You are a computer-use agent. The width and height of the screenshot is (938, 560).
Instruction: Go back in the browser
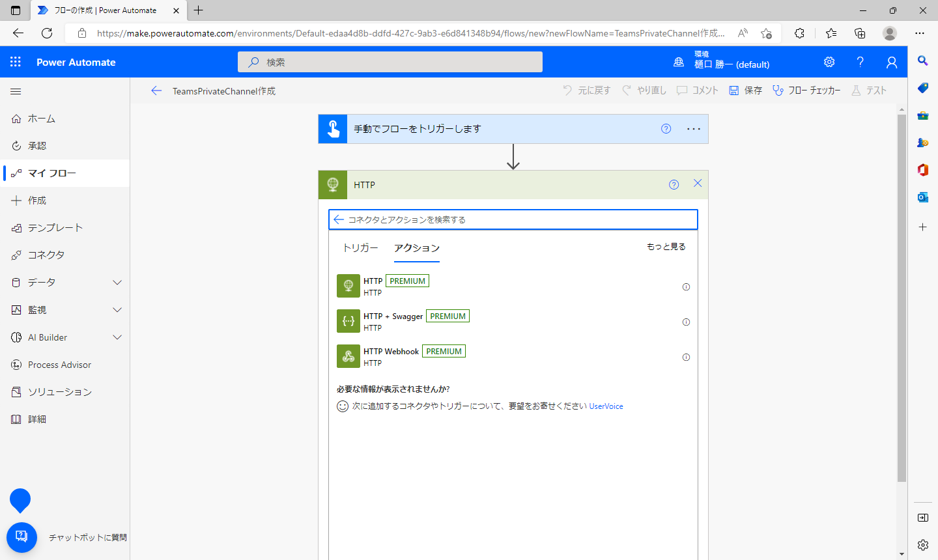coord(18,33)
